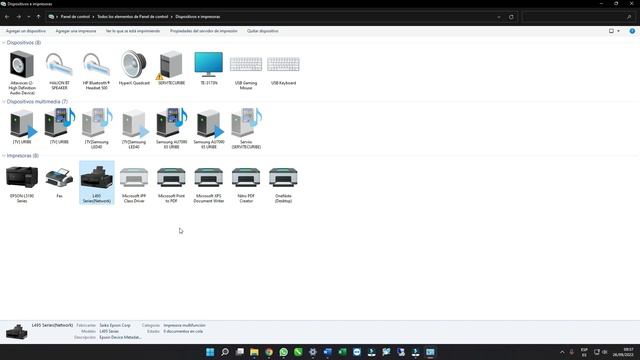The image size is (640, 360).
Task: Click Quitar dispositivo
Action: click(x=263, y=31)
